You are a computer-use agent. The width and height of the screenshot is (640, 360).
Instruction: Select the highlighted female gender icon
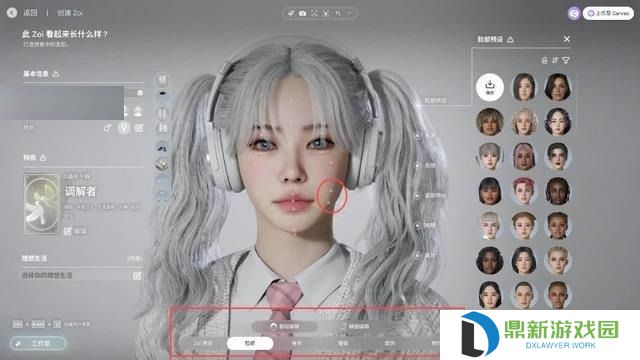coord(124,128)
